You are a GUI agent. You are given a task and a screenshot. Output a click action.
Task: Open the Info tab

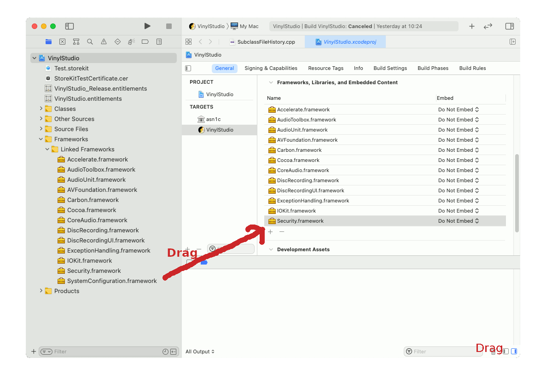pos(358,68)
